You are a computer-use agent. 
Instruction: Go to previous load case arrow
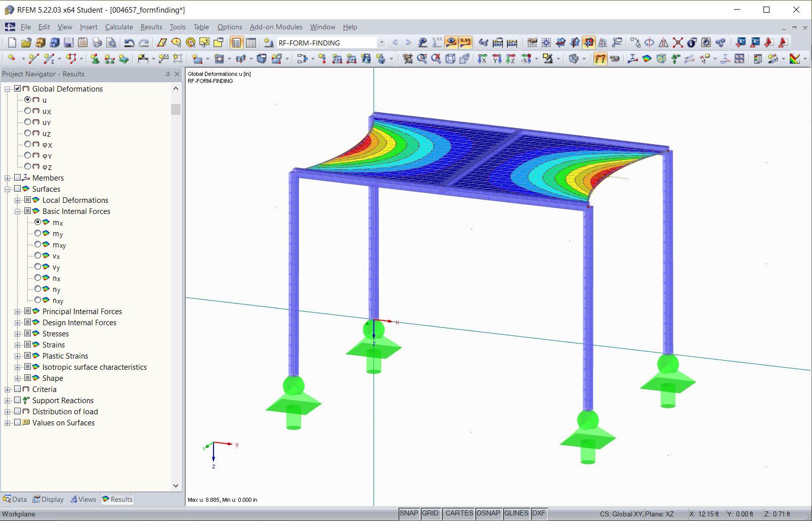tap(395, 42)
